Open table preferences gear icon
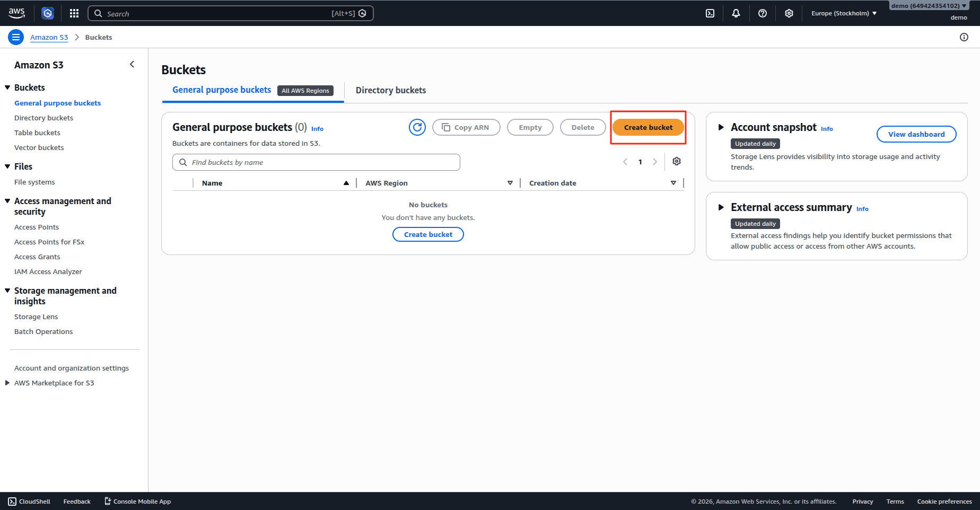Viewport: 980px width, 510px height. (677, 161)
